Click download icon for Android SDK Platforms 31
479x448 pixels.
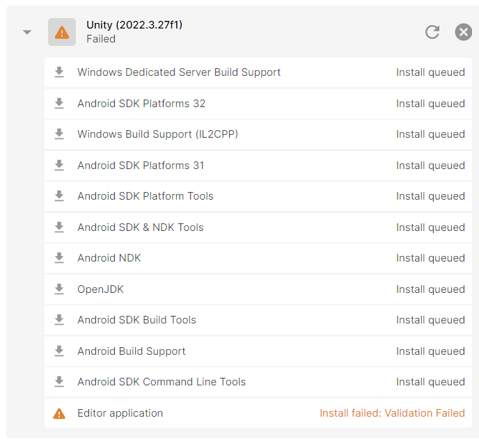(59, 166)
